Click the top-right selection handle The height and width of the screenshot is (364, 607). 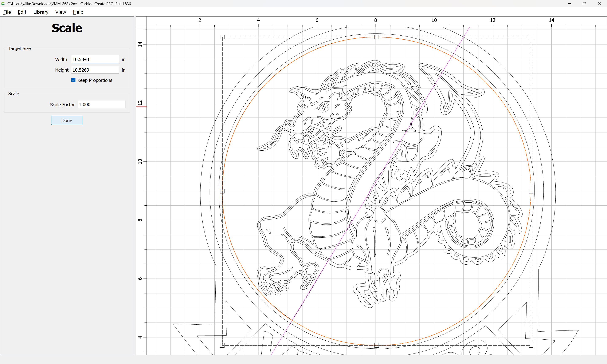(x=531, y=37)
